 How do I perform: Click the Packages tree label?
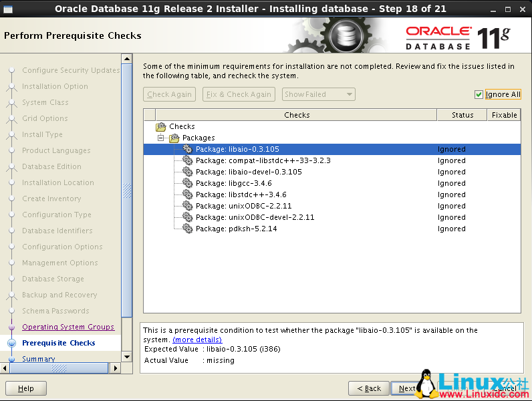point(198,138)
